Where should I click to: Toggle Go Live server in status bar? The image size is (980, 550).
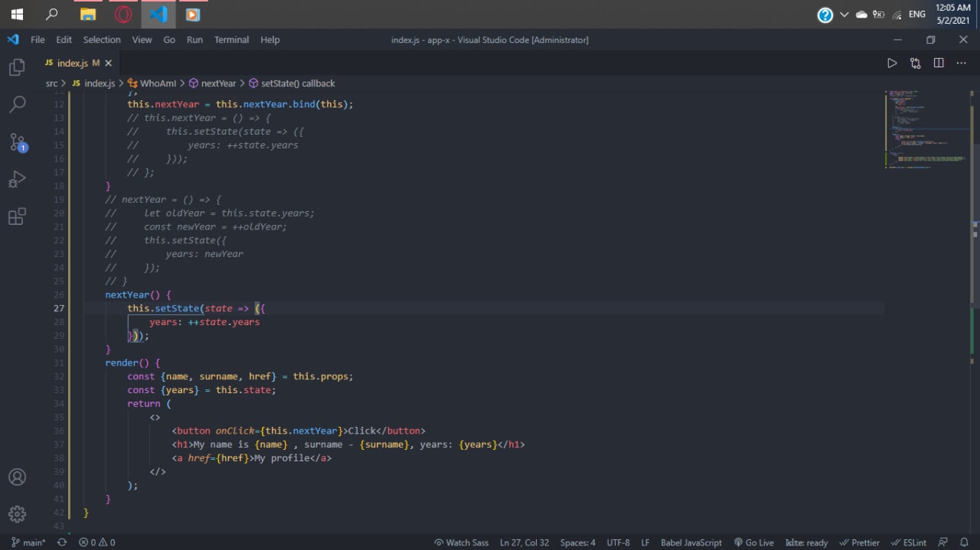tap(753, 542)
